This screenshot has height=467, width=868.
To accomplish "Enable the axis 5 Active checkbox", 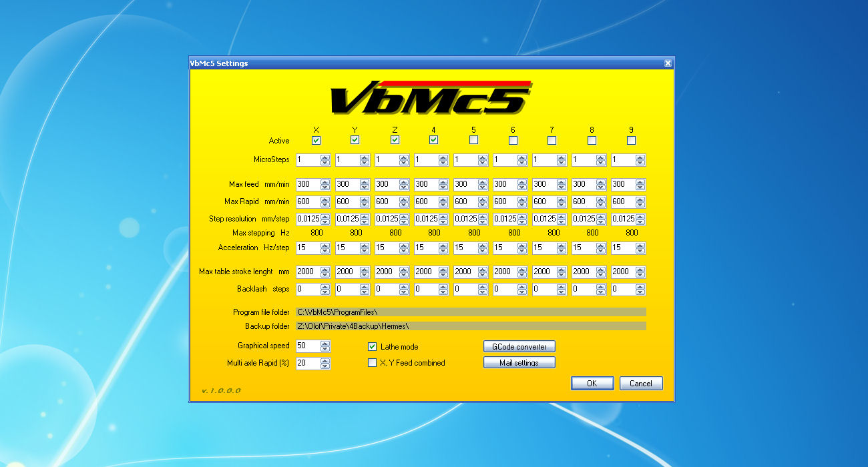I will [473, 140].
